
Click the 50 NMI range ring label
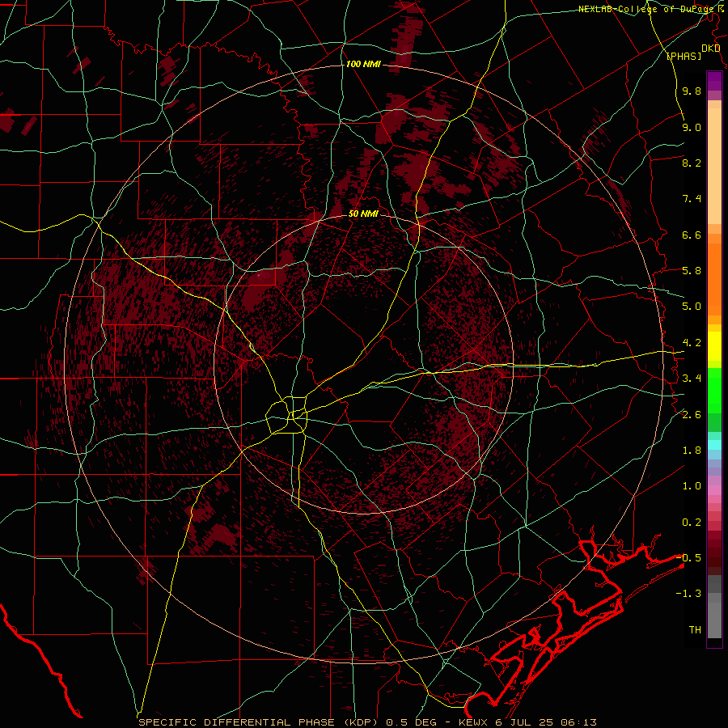363,214
